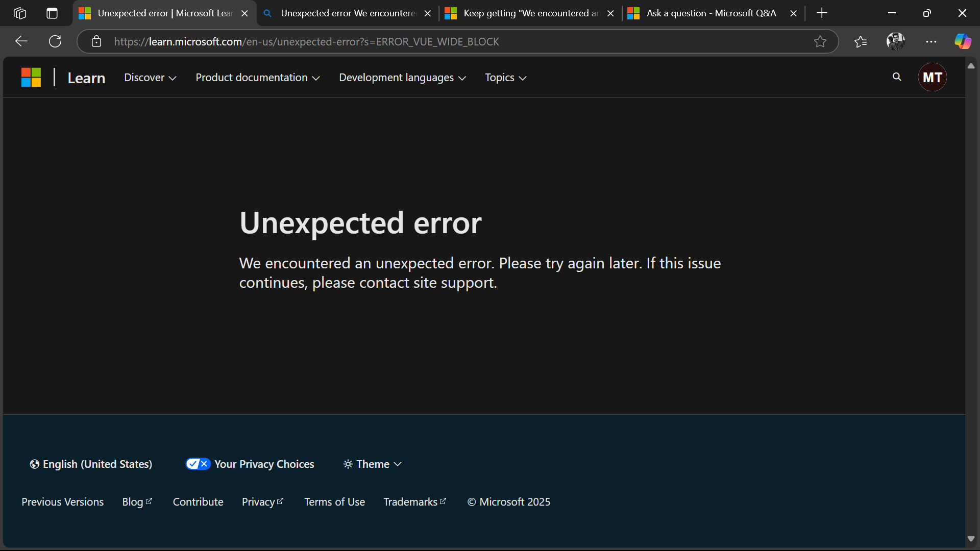Open the browser profile picture

(895, 41)
